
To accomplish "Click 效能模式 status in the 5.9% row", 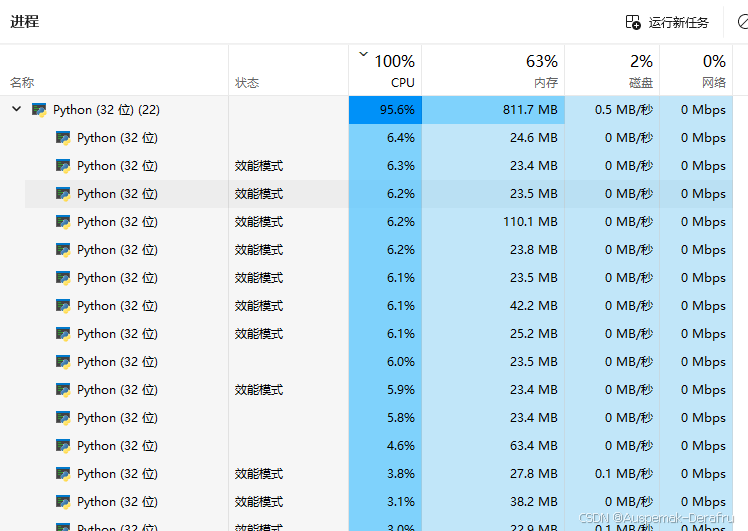I will (x=259, y=390).
